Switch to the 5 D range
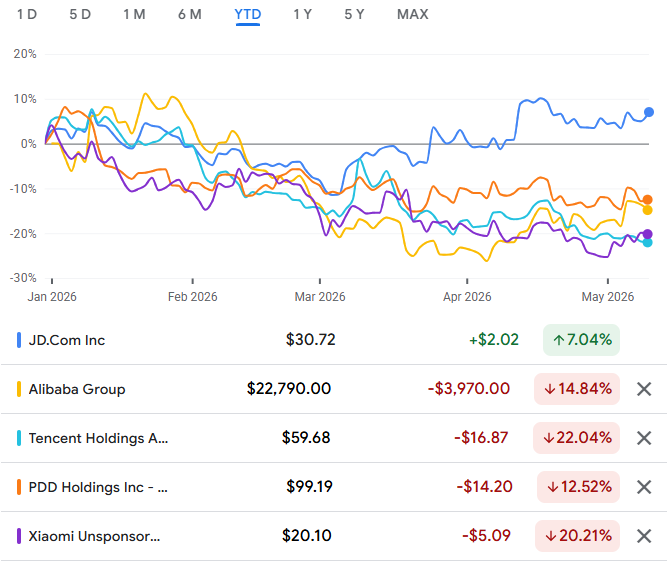 [x=80, y=14]
